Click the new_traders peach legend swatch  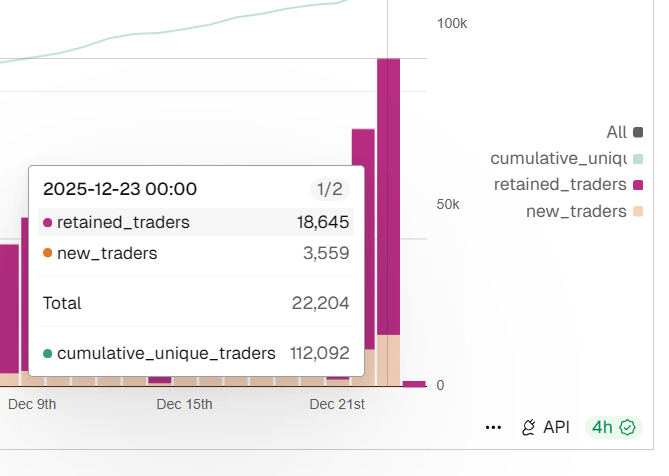coord(638,212)
